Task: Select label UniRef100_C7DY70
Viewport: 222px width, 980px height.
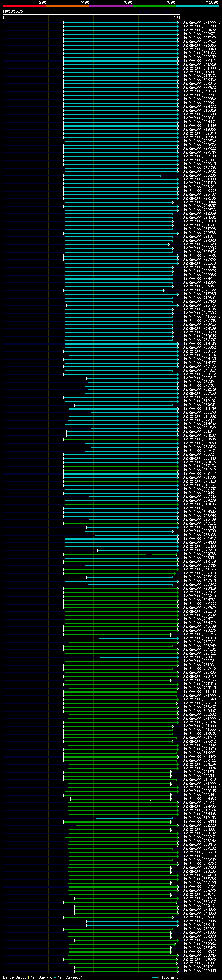Action: click(199, 145)
